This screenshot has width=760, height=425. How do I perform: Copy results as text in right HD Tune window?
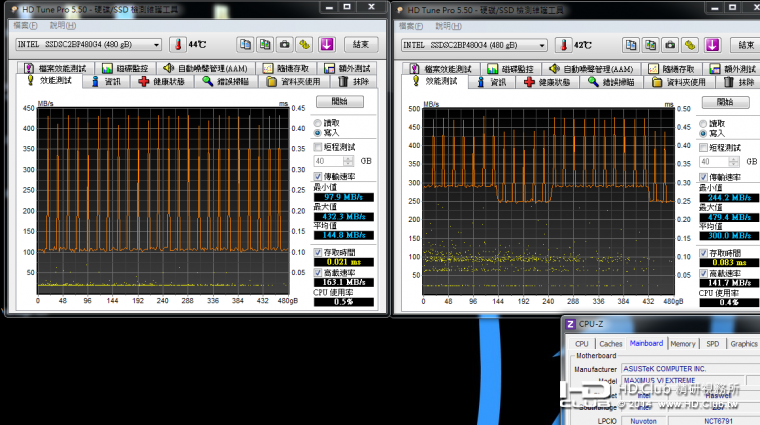631,45
